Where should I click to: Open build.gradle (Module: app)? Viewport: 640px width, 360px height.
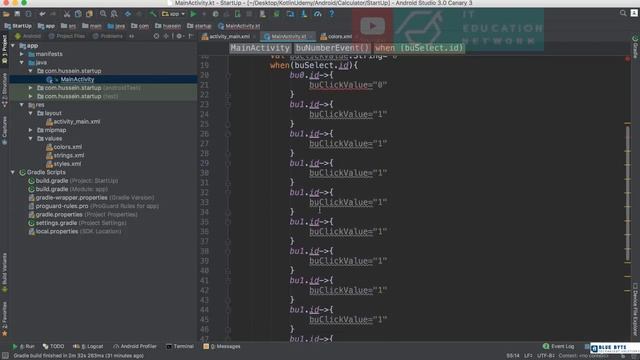pyautogui.click(x=68, y=189)
